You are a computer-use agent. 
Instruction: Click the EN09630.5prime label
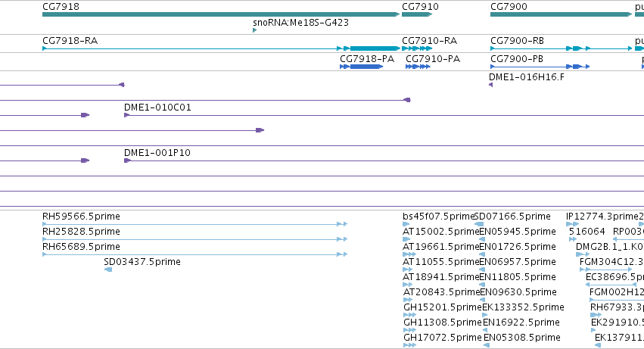pyautogui.click(x=518, y=292)
